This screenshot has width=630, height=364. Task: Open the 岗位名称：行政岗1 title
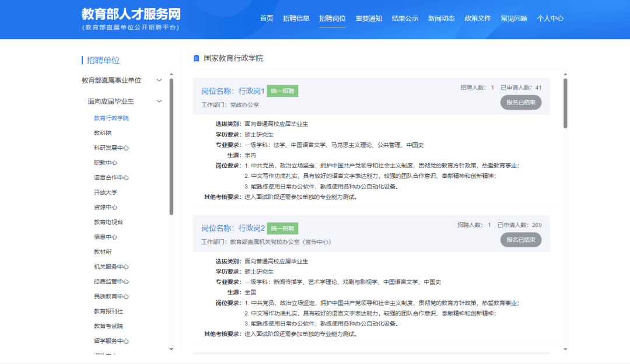(233, 91)
